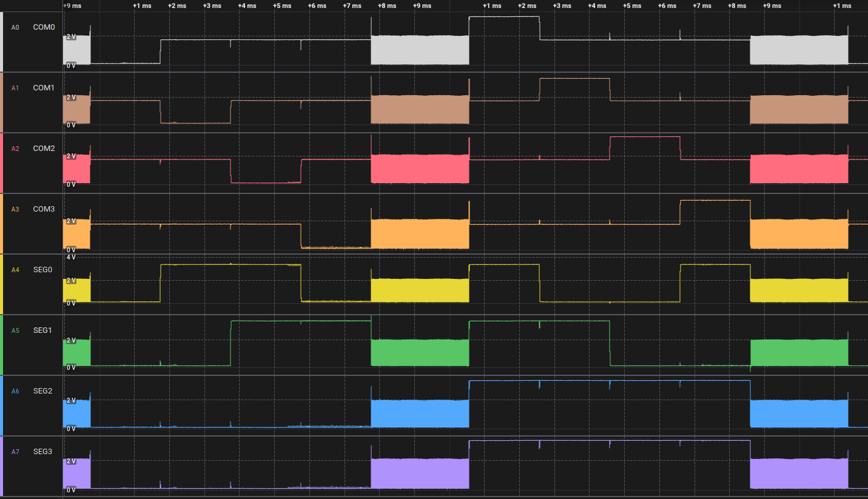Select the COM0 channel name
This screenshot has height=499, width=868.
tap(44, 27)
